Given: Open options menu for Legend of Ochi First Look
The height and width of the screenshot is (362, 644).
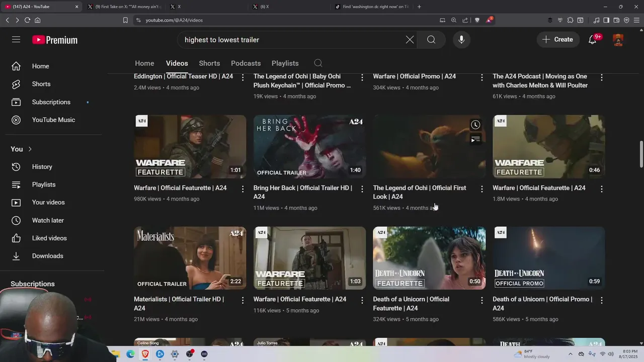Looking at the screenshot, I should pyautogui.click(x=481, y=189).
